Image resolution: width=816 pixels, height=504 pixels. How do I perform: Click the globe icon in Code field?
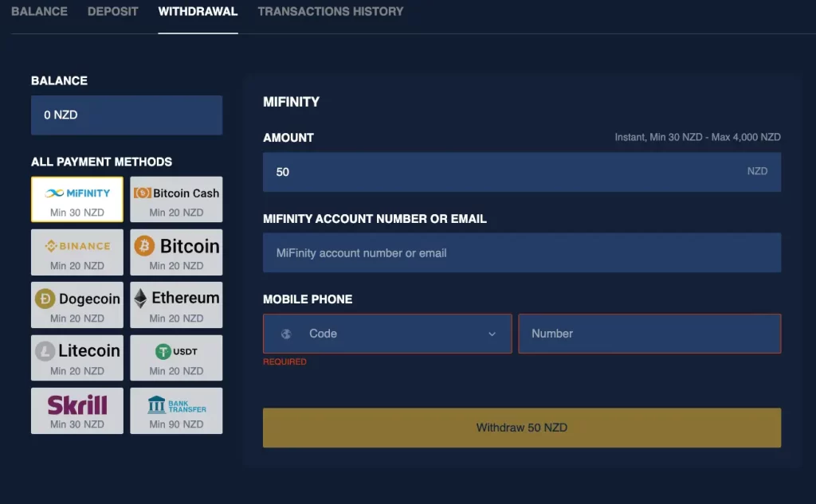[x=286, y=334]
